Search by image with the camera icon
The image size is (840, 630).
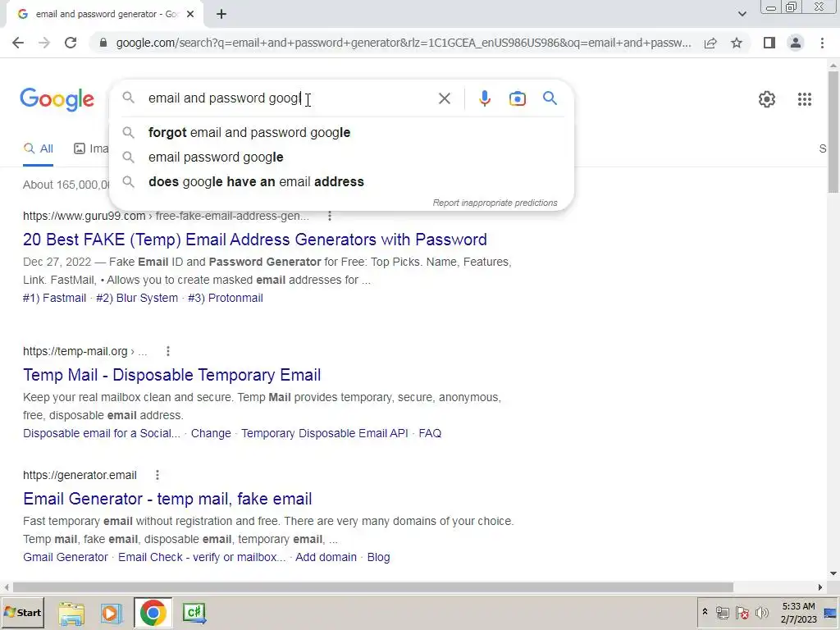[517, 98]
